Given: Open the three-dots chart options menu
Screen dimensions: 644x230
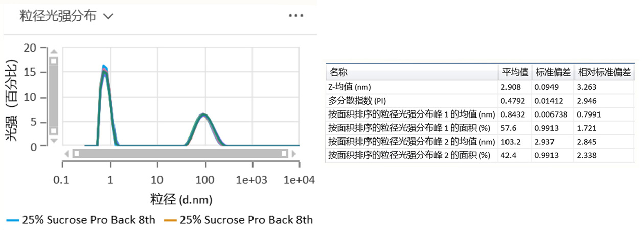Looking at the screenshot, I should (296, 15).
